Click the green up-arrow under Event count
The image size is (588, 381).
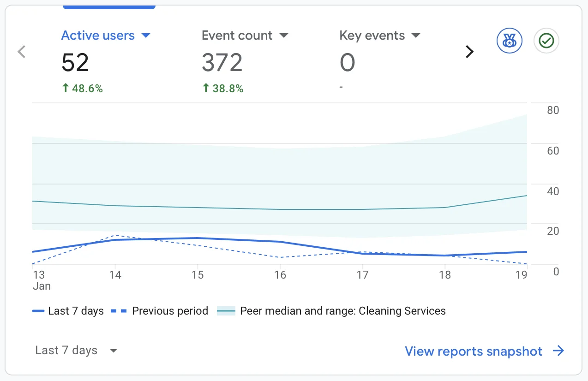click(205, 88)
